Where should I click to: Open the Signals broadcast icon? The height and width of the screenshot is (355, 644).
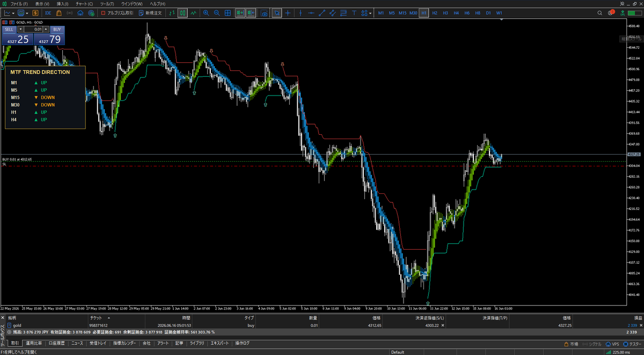point(70,12)
